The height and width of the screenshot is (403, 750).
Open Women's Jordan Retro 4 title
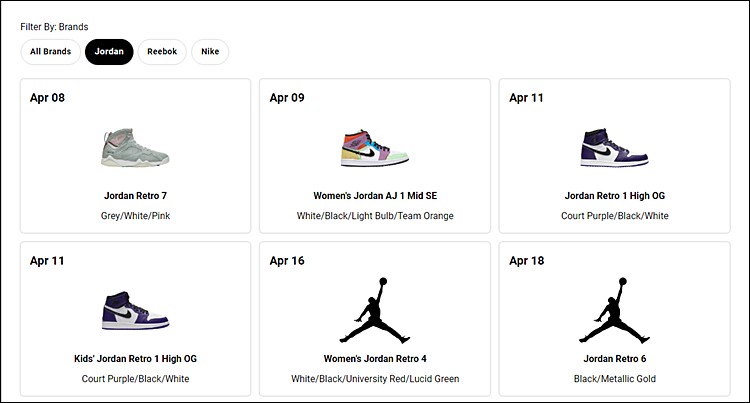[375, 359]
